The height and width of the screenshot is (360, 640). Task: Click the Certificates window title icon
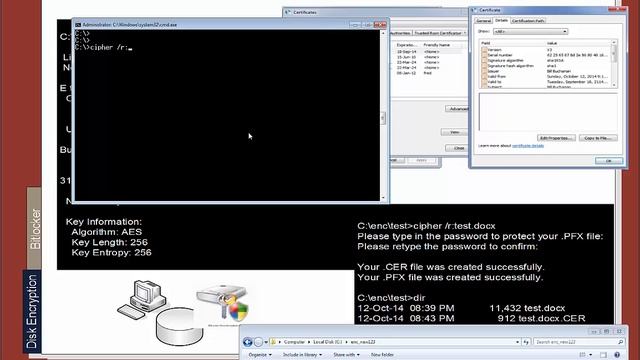tap(288, 12)
